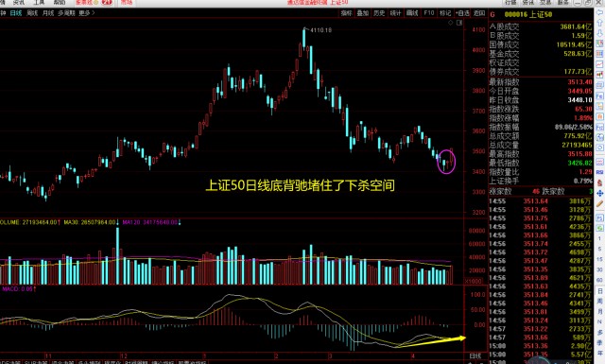Image resolution: width=605 pixels, height=364 pixels.
Task: Toggle the 叠加 overlay option
Action: [362, 12]
